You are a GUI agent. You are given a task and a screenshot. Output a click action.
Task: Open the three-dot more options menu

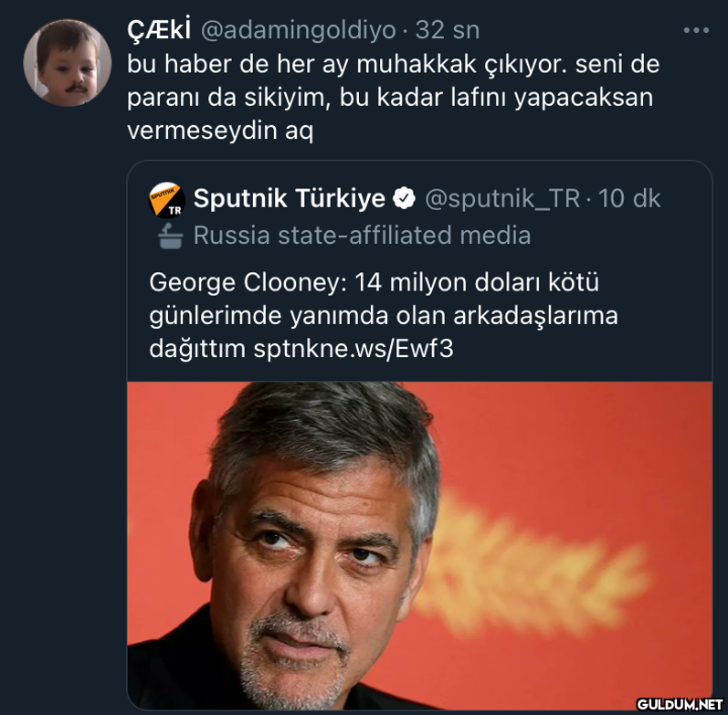pos(695,30)
